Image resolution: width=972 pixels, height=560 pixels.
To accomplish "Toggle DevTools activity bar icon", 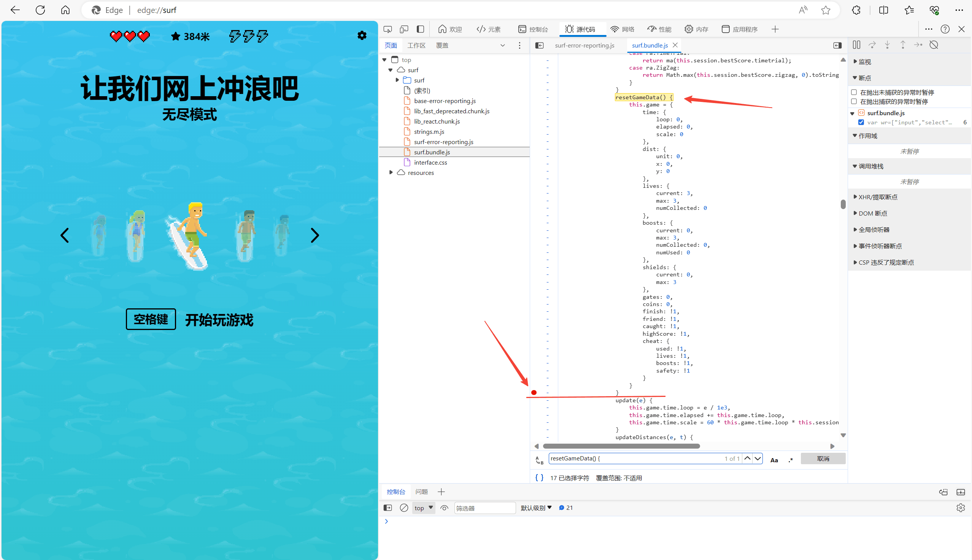I will tap(421, 29).
